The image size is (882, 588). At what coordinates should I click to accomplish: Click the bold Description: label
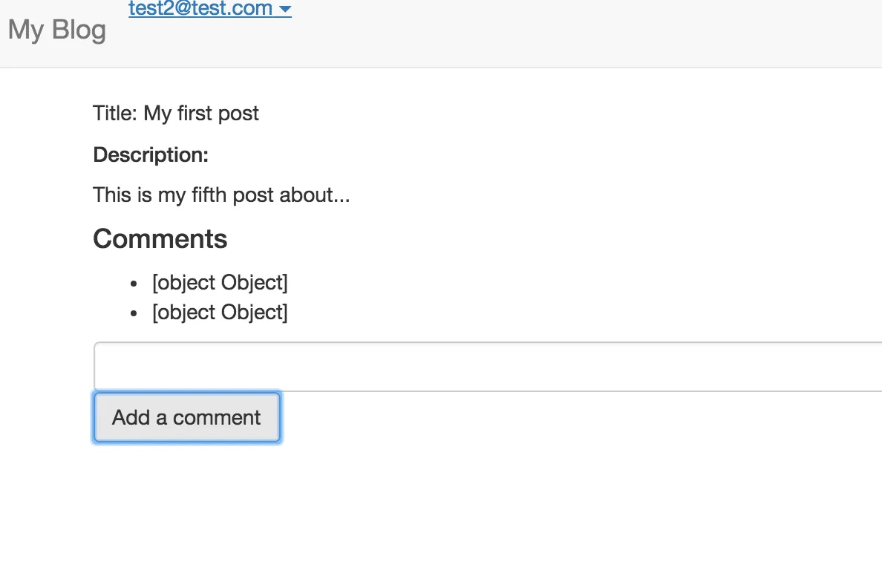pyautogui.click(x=151, y=155)
